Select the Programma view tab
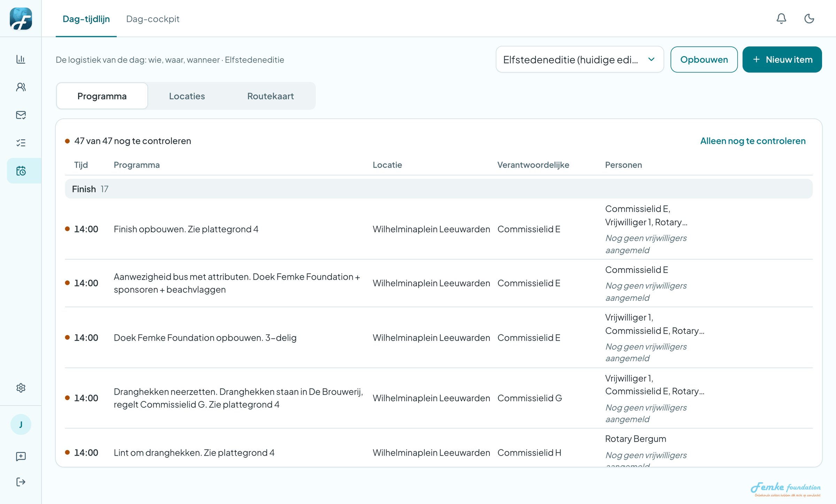This screenshot has width=836, height=504. [x=102, y=96]
